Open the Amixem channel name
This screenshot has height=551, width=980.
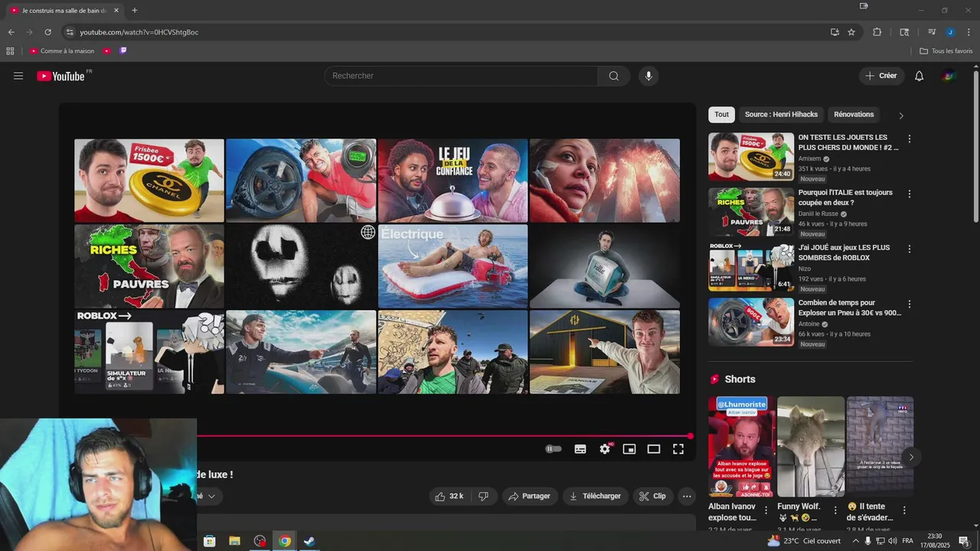click(x=809, y=158)
